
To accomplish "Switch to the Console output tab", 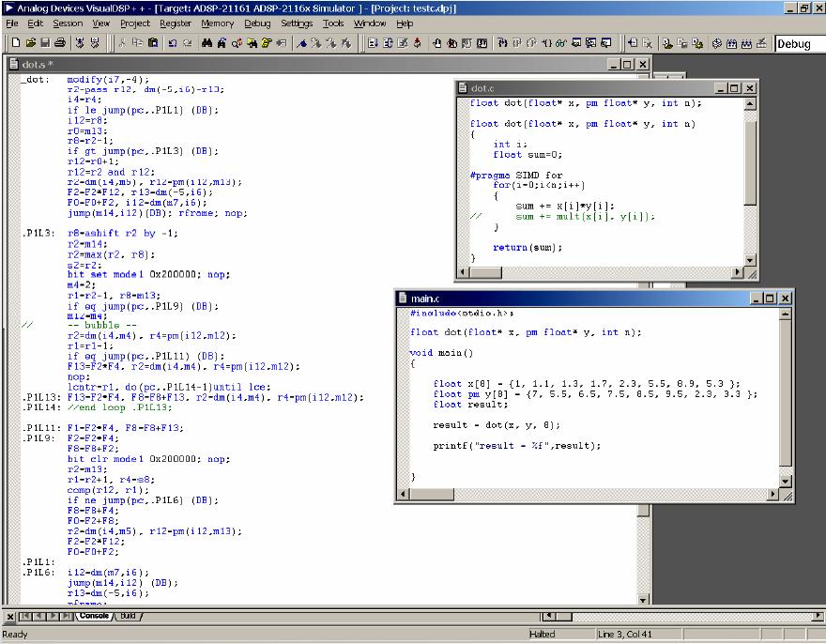I will pos(94,616).
